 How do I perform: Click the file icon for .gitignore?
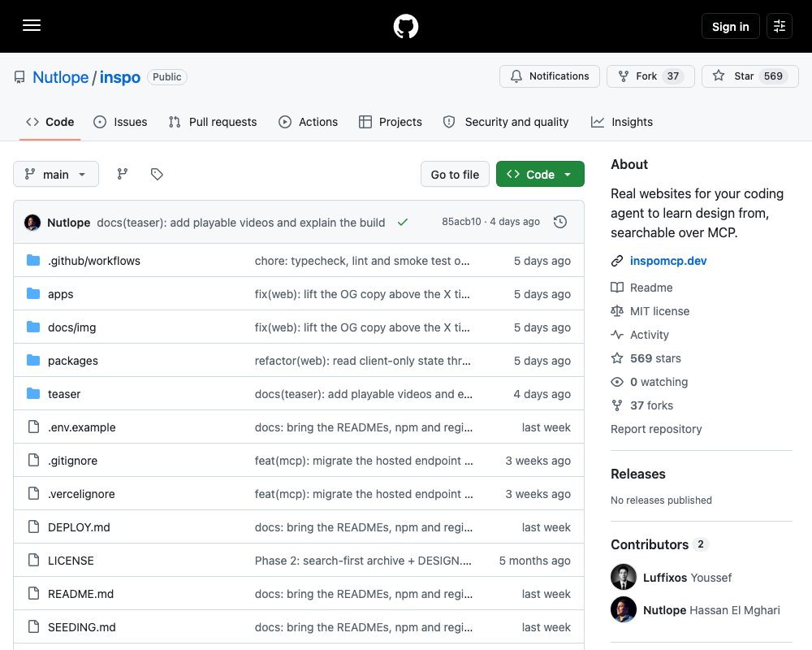(33, 460)
